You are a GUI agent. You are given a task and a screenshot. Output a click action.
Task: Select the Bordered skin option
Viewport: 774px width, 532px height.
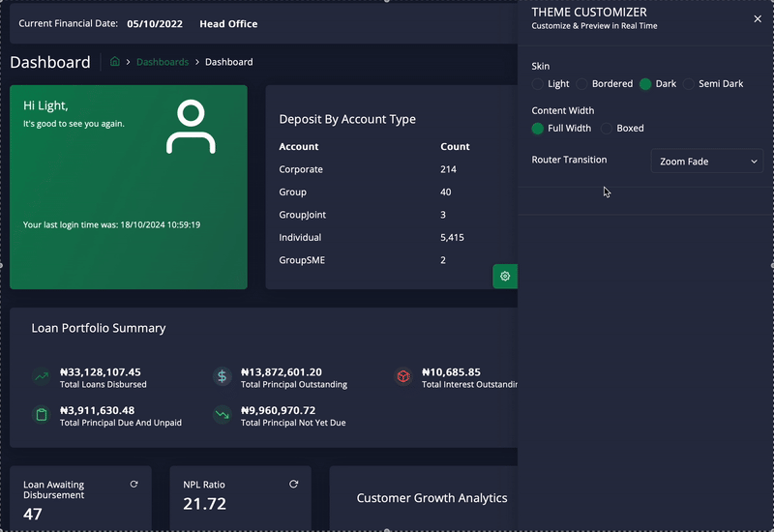(583, 84)
